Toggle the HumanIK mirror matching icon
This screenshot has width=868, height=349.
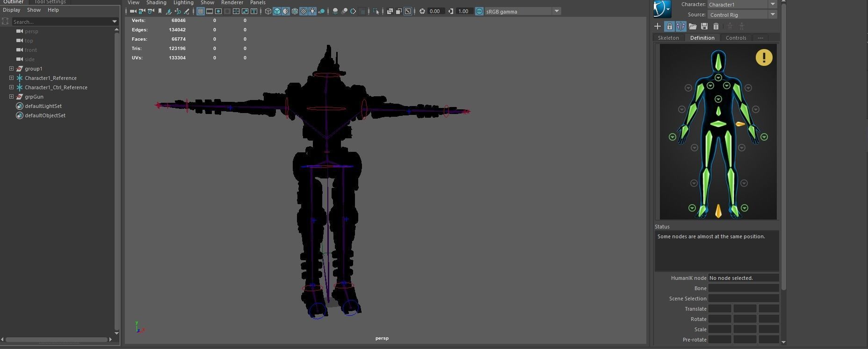[x=680, y=26]
